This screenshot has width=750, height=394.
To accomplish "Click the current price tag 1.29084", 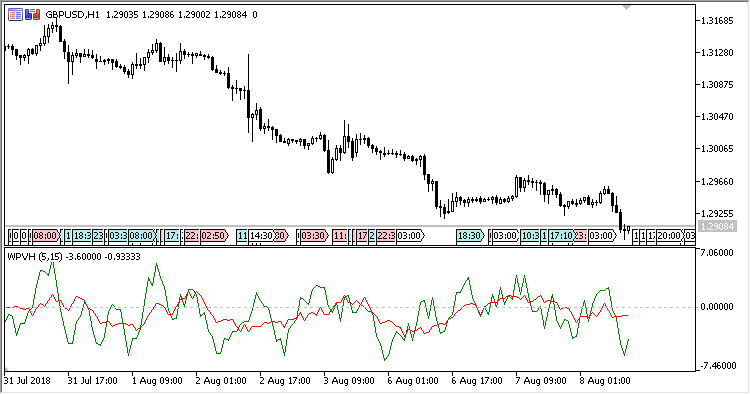I will tap(716, 227).
